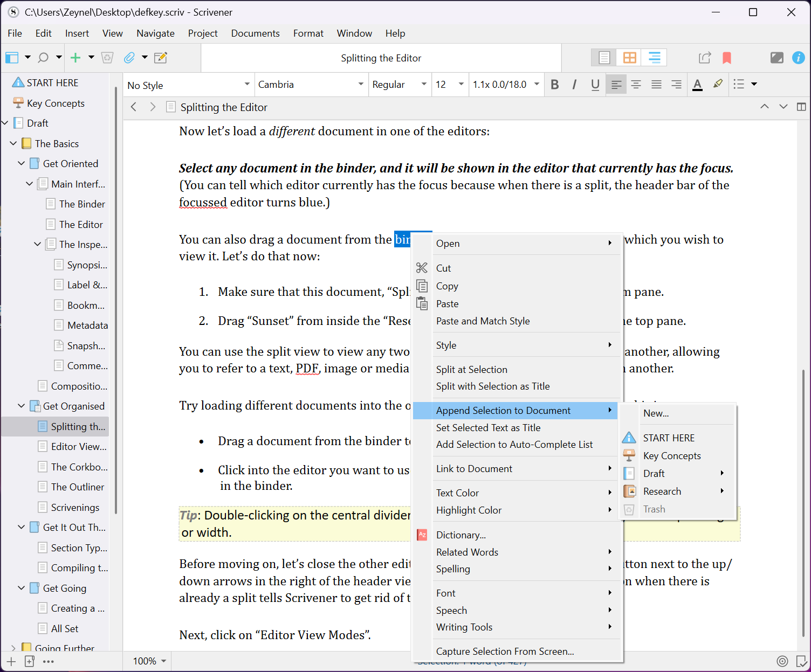
Task: Select Key Concepts in append submenu
Action: [678, 456]
